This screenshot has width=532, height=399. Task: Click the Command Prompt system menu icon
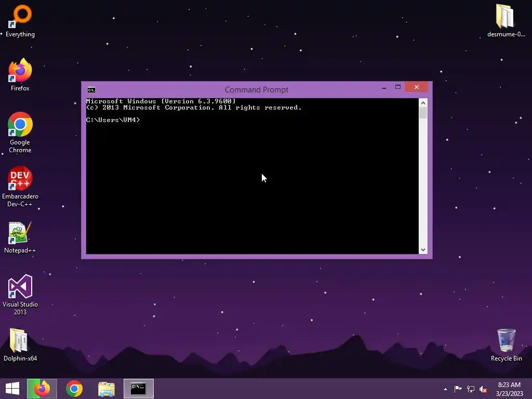point(91,89)
